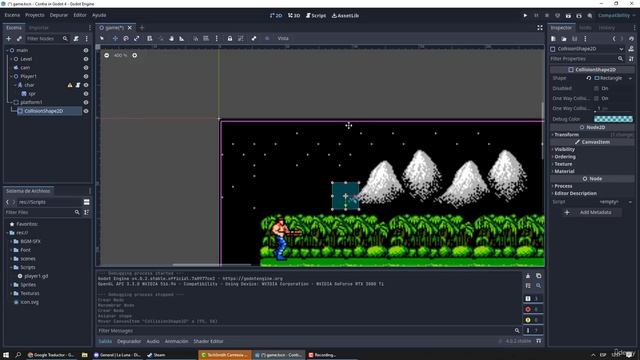Run the project with the play button
Image resolution: width=640 pixels, height=360 pixels.
(x=525, y=16)
